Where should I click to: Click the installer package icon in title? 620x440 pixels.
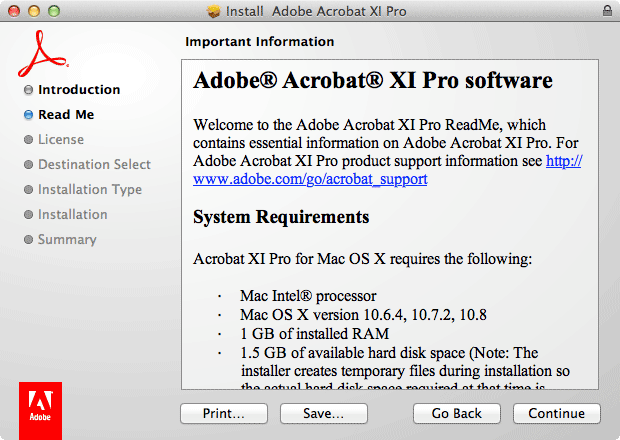click(x=214, y=11)
